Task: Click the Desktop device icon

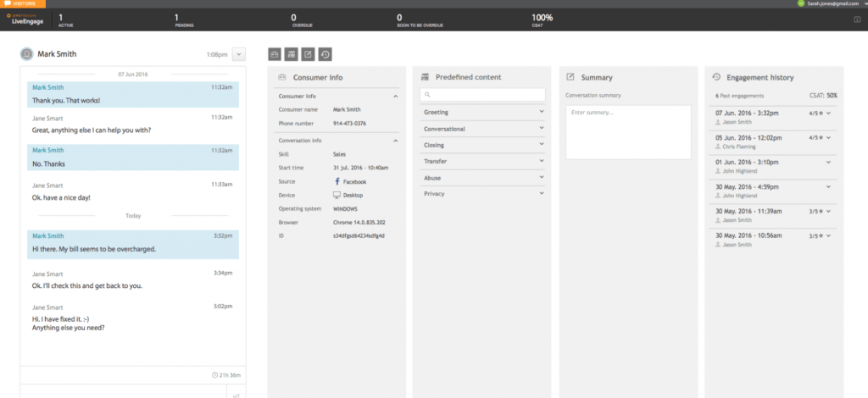Action: pos(337,195)
